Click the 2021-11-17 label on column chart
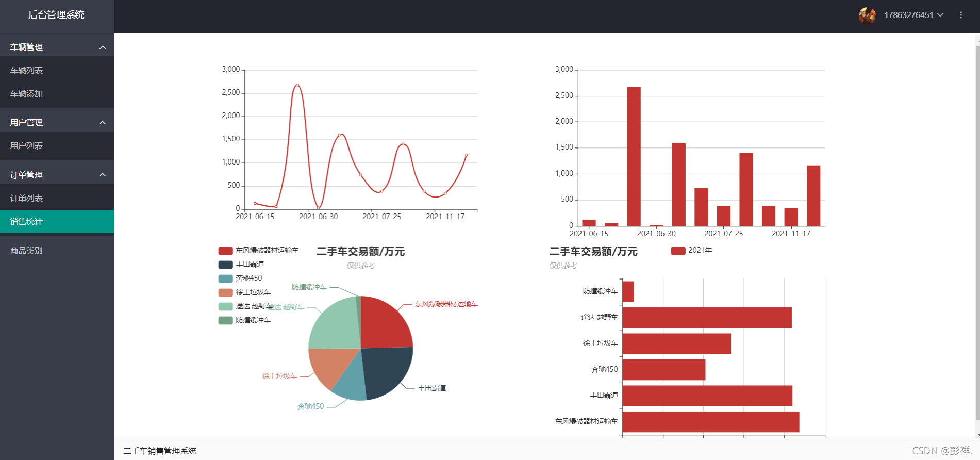 [x=791, y=234]
